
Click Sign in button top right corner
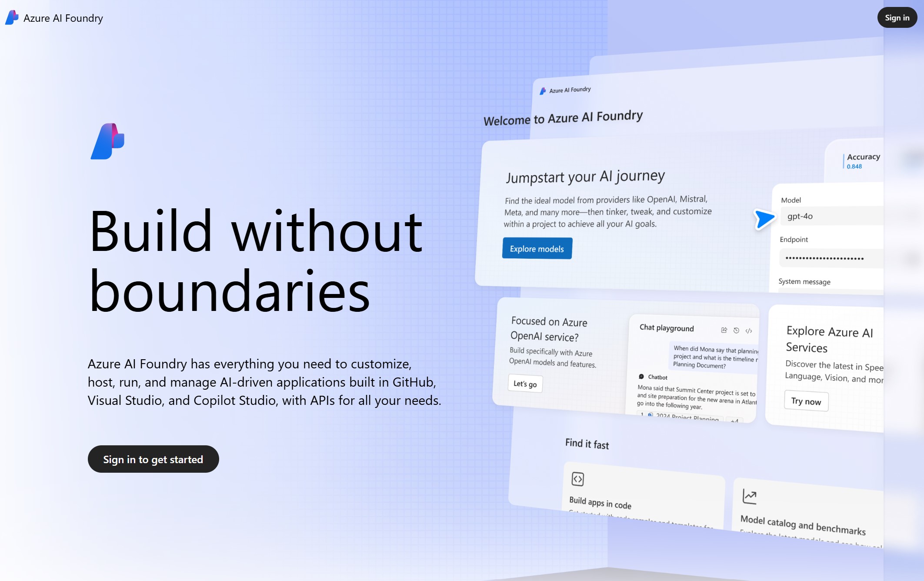pos(897,17)
